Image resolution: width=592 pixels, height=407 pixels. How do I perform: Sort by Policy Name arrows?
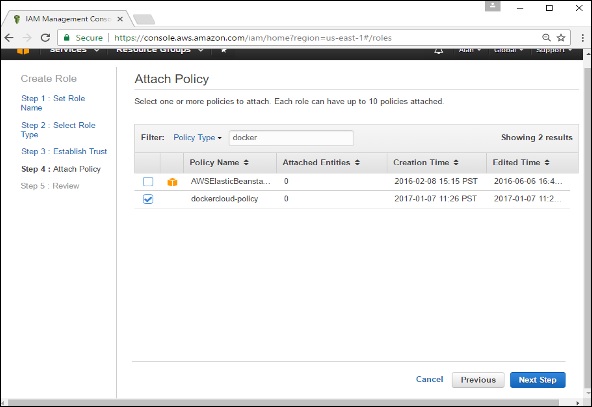pos(246,162)
